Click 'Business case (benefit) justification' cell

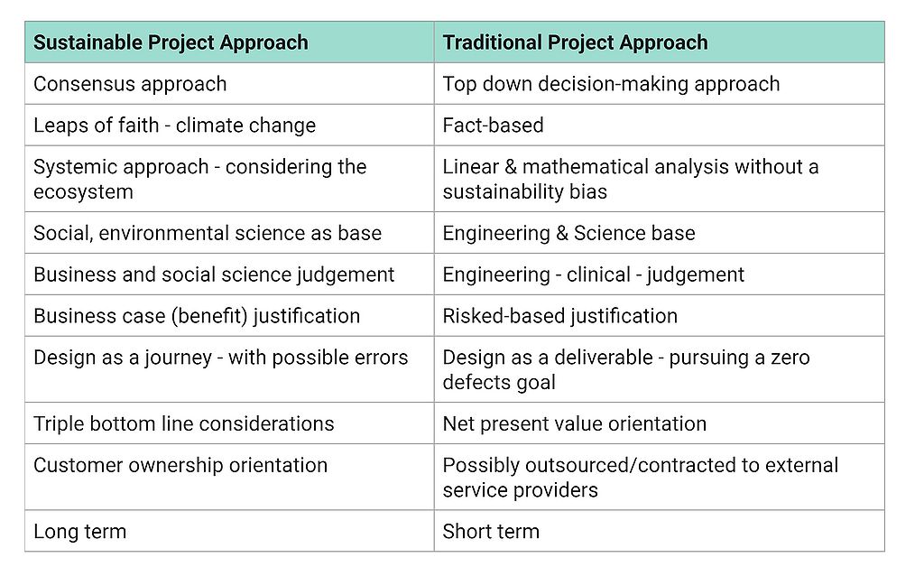click(x=197, y=316)
